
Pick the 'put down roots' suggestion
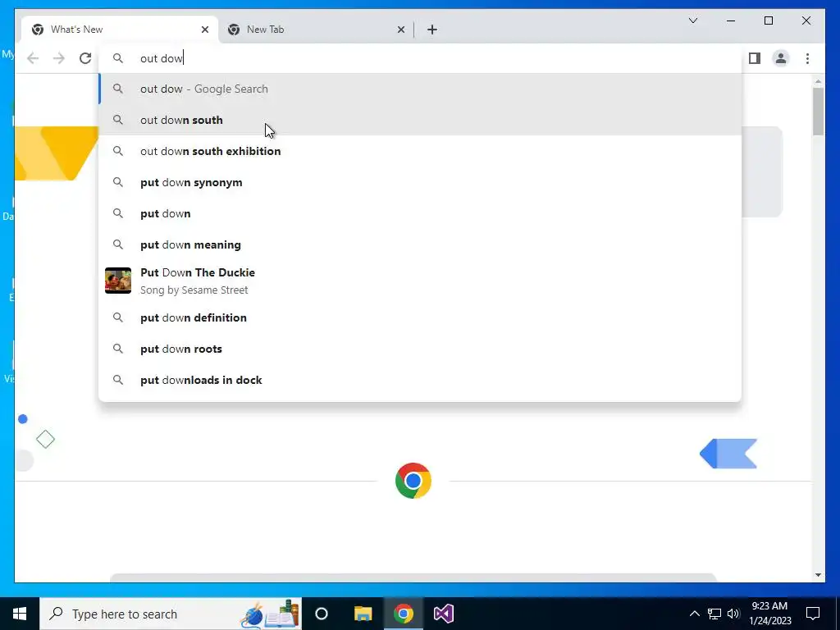421,349
